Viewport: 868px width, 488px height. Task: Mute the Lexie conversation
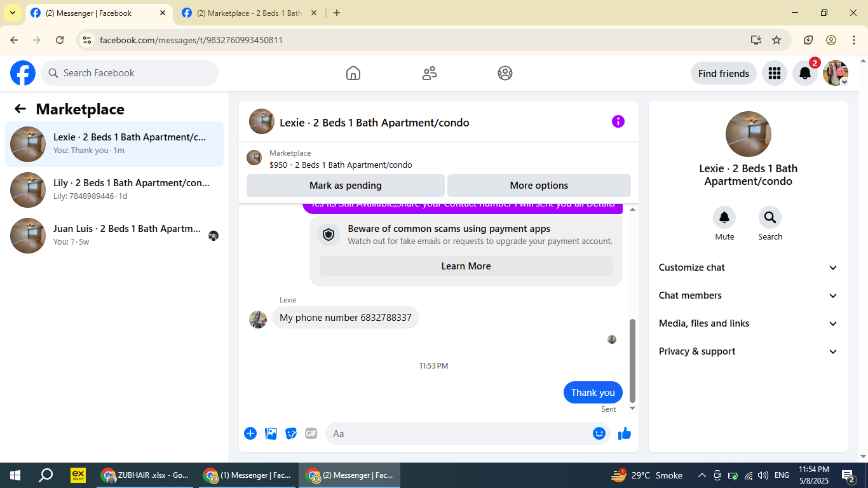click(724, 218)
